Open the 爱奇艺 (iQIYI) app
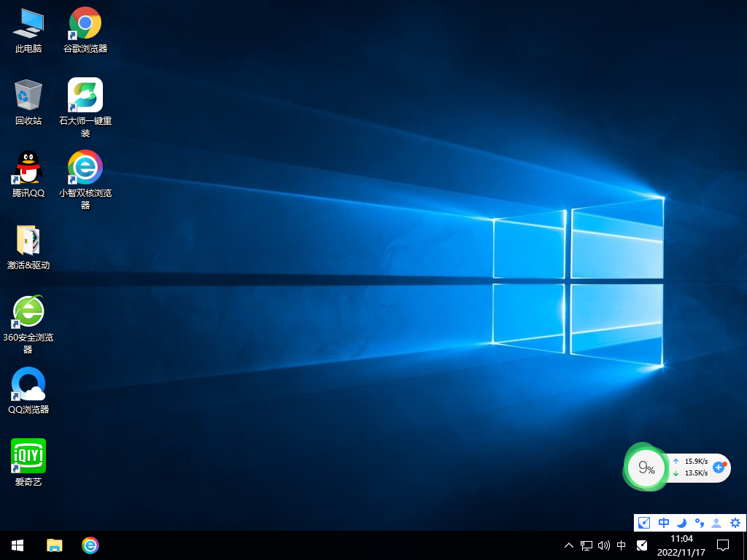 click(28, 458)
